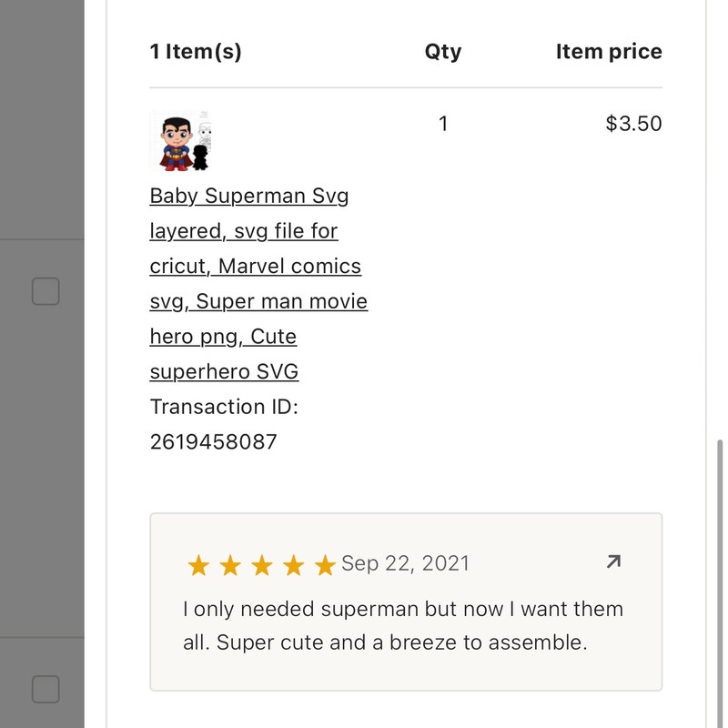728x728 pixels.
Task: Click the Sep 22, 2021 review date
Action: point(405,563)
